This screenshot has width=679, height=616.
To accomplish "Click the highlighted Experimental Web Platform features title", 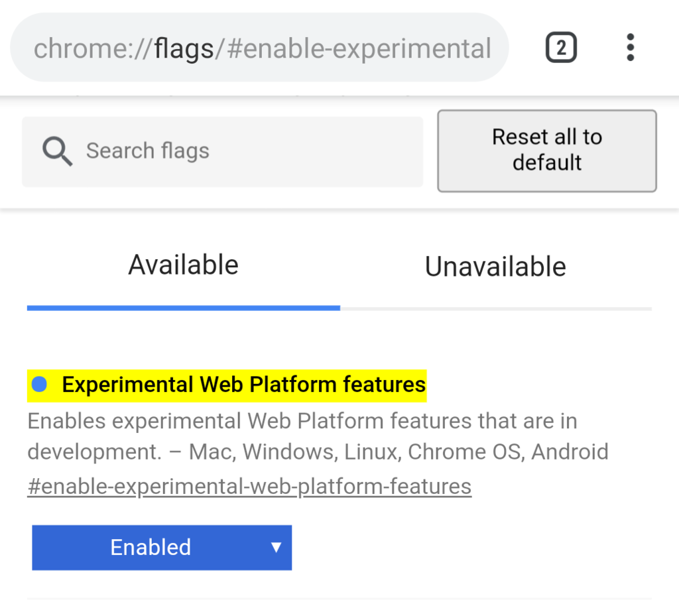I will [x=243, y=385].
